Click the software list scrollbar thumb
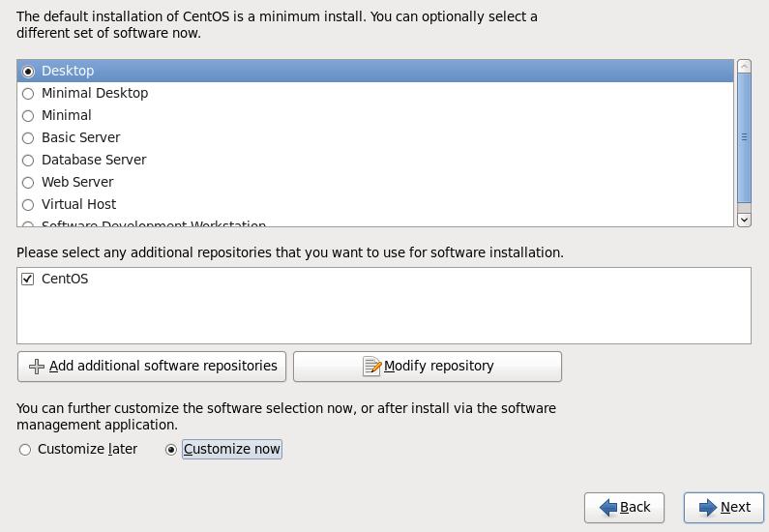This screenshot has width=769, height=532. 744,137
